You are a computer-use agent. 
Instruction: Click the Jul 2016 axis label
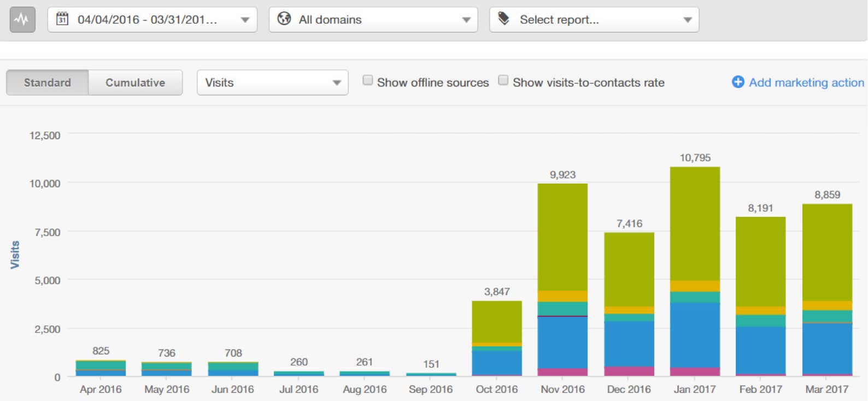(298, 389)
